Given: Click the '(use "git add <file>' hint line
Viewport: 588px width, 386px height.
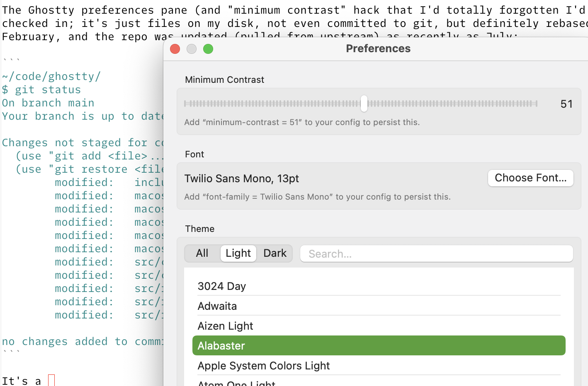Looking at the screenshot, I should click(81, 156).
